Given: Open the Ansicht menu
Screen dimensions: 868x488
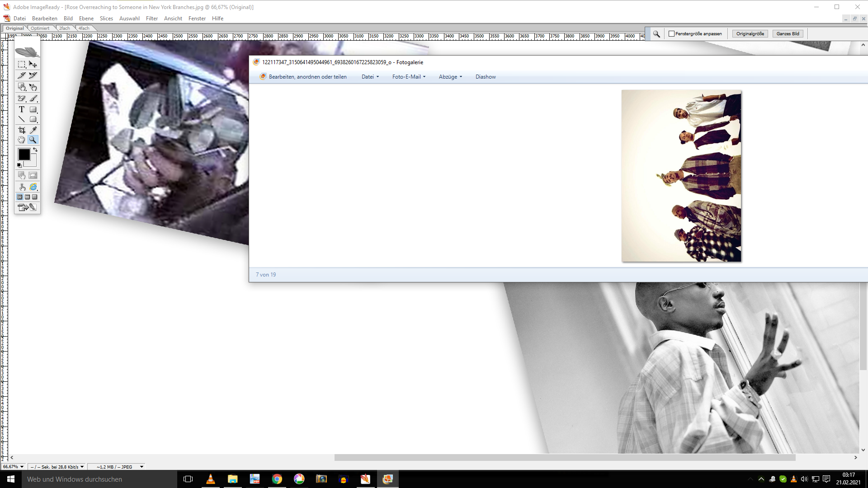Looking at the screenshot, I should (x=173, y=19).
